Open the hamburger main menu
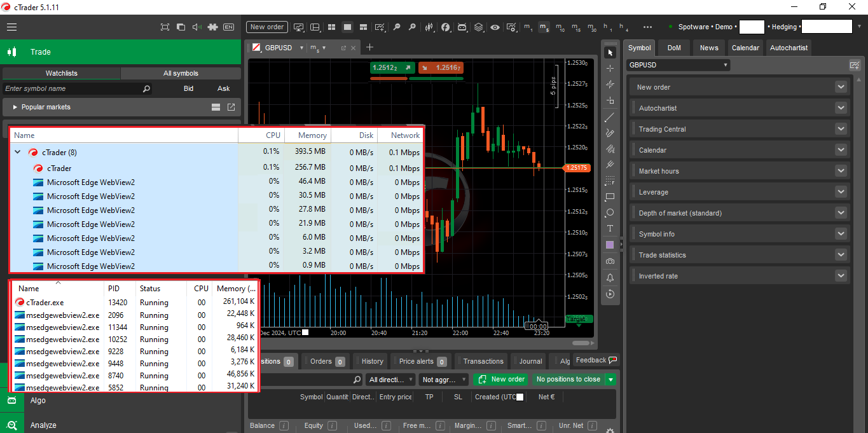This screenshot has width=868, height=433. pos(11,27)
